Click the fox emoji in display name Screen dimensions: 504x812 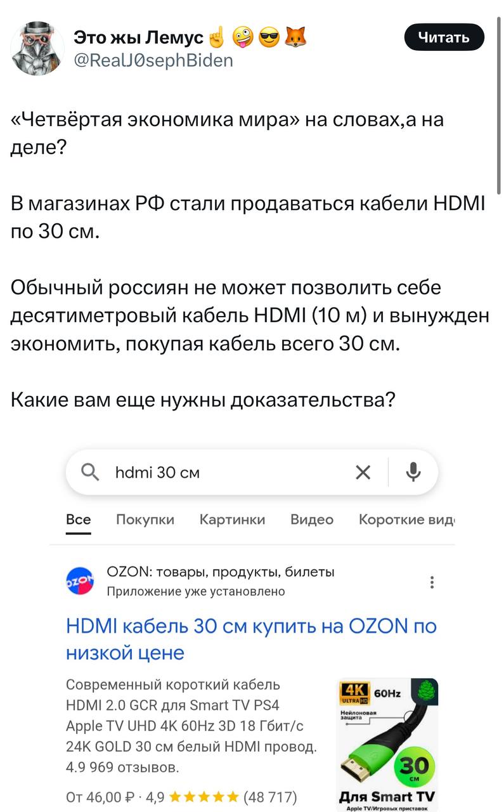[x=295, y=38]
